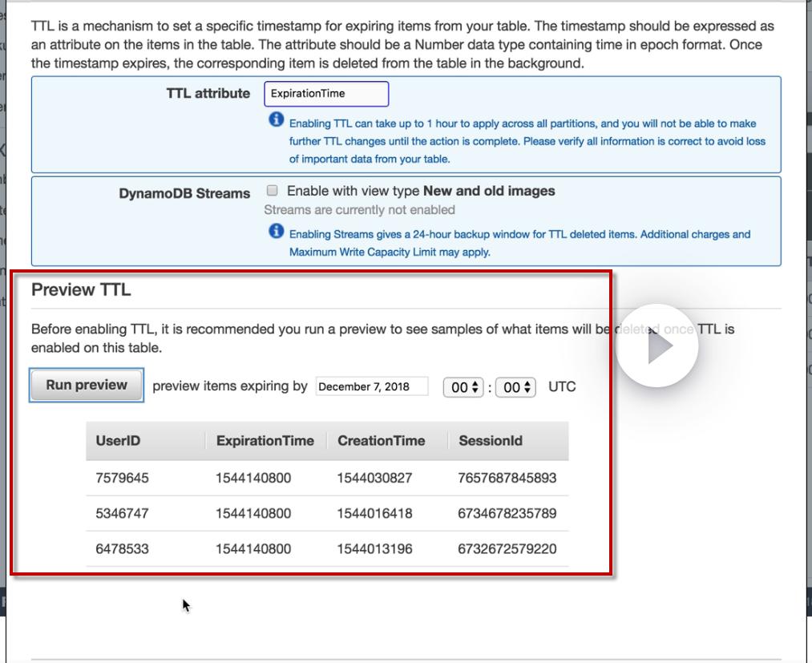This screenshot has height=663, width=812.
Task: Click CreationTime value 1544013196
Action: (374, 548)
